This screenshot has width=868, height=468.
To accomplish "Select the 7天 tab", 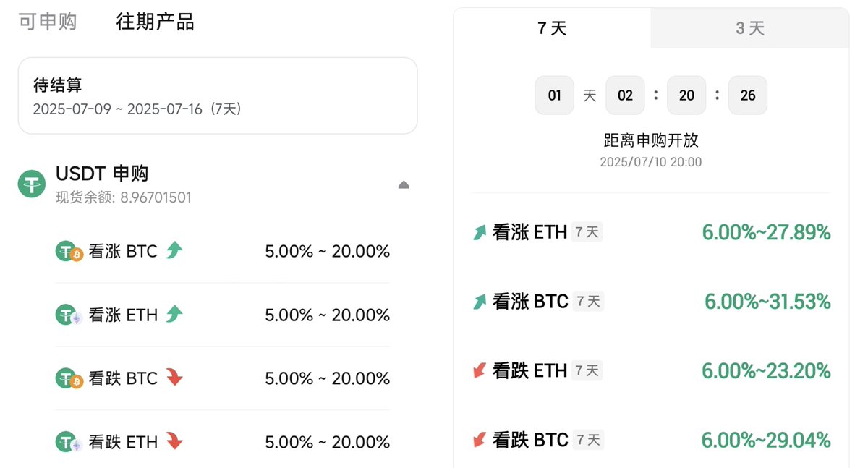I will coord(553,28).
